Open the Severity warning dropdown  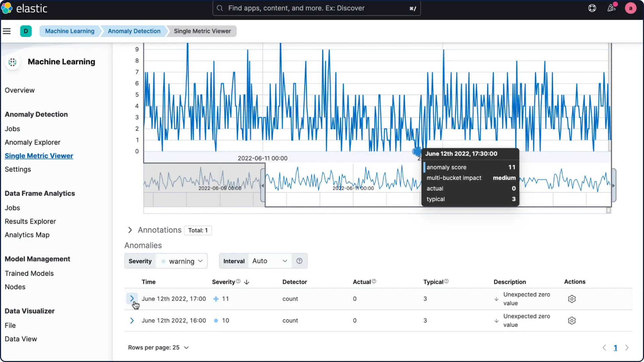click(181, 261)
